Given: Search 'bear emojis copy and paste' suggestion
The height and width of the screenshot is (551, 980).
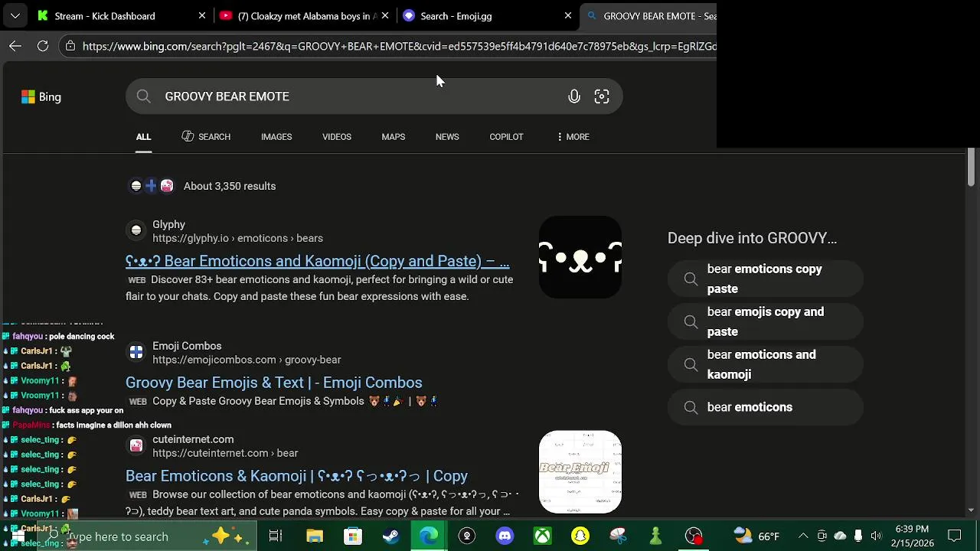Looking at the screenshot, I should click(766, 321).
